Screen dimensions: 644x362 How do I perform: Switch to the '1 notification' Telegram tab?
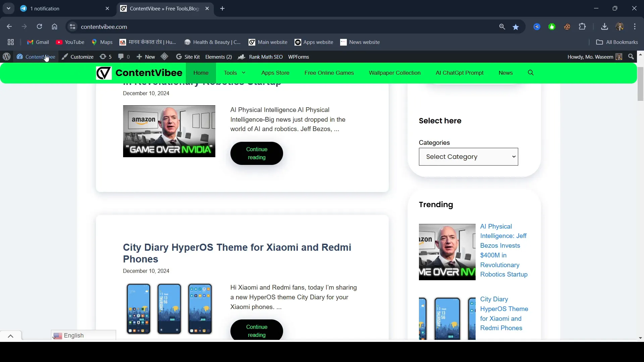(64, 9)
